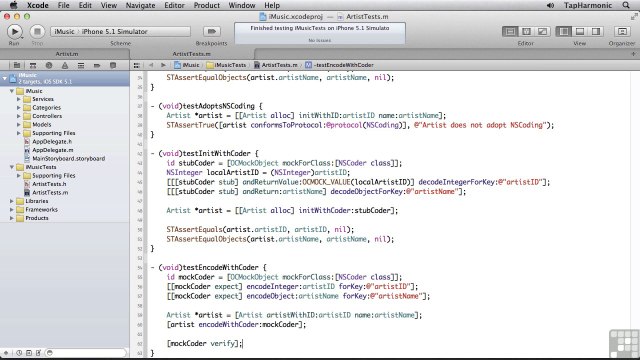Select the iMusic project root
Image resolution: width=640 pixels, height=360 pixels.
[65, 78]
